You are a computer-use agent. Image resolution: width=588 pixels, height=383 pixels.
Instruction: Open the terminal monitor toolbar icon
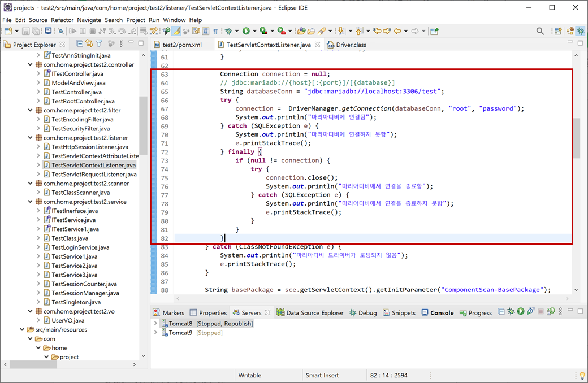tap(48, 31)
